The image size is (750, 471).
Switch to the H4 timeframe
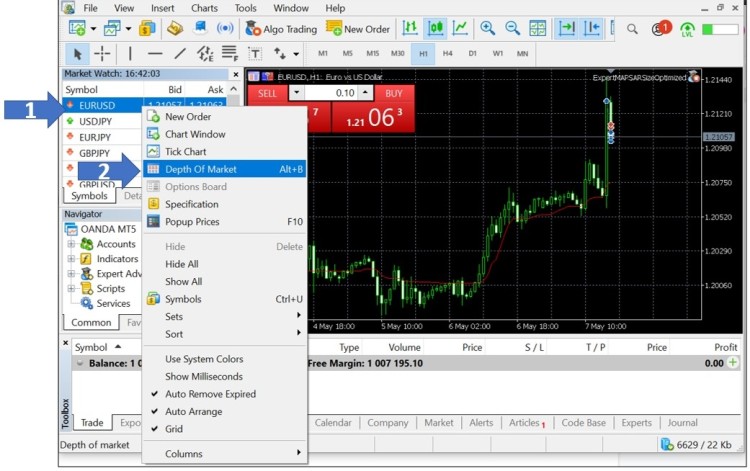click(x=447, y=53)
